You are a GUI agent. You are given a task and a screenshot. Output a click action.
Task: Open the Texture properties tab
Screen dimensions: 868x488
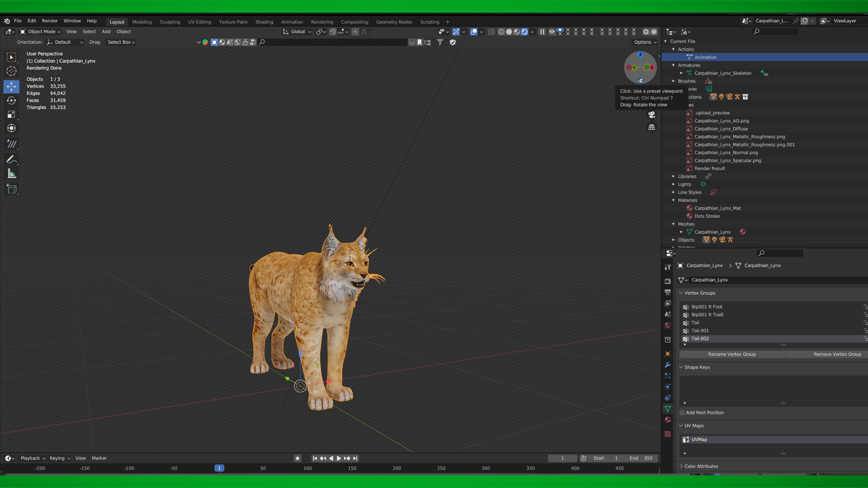point(668,434)
